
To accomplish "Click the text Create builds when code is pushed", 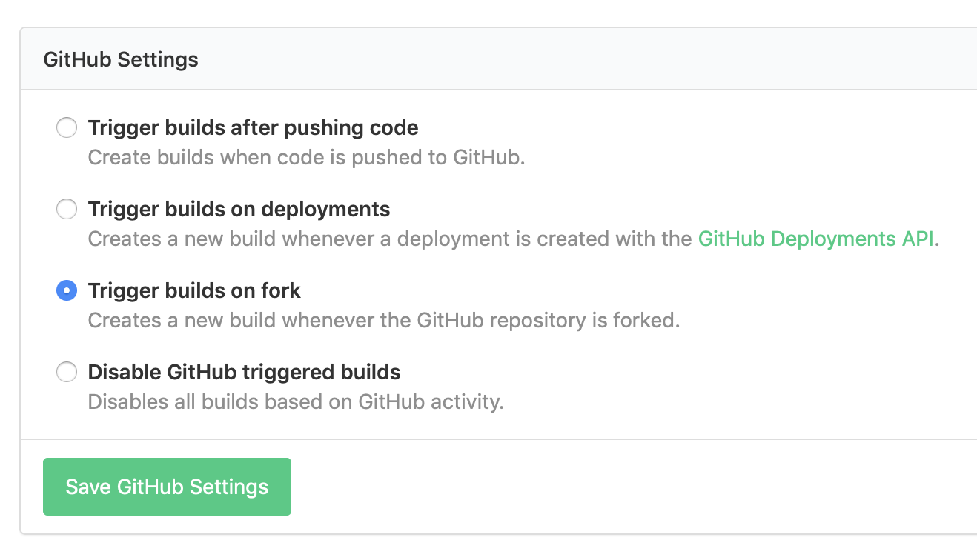I will 306,157.
